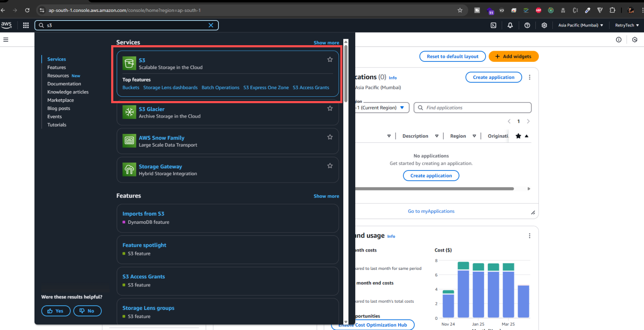Click the Create application button
The width and height of the screenshot is (644, 330).
[x=494, y=77]
